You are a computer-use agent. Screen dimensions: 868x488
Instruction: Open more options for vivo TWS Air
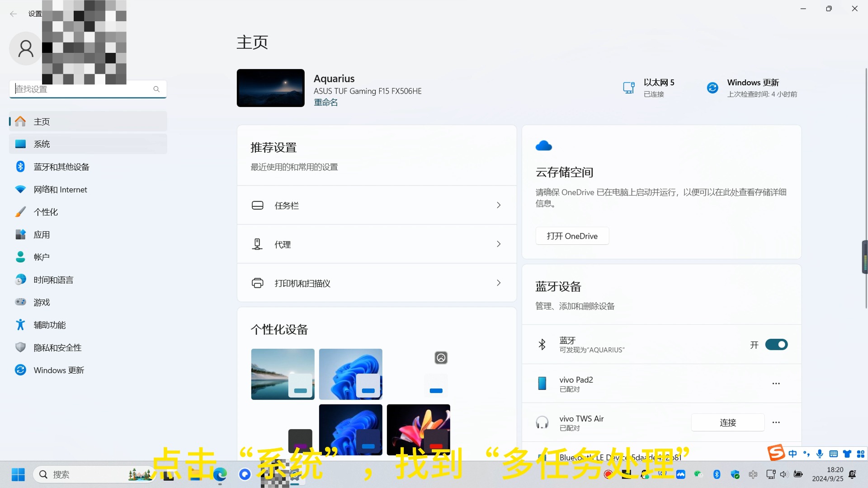click(776, 422)
